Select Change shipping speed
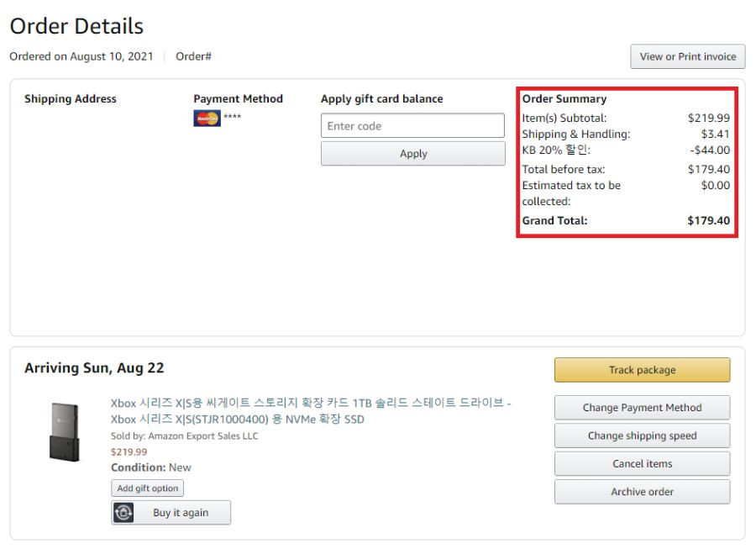The height and width of the screenshot is (549, 756). (x=643, y=436)
